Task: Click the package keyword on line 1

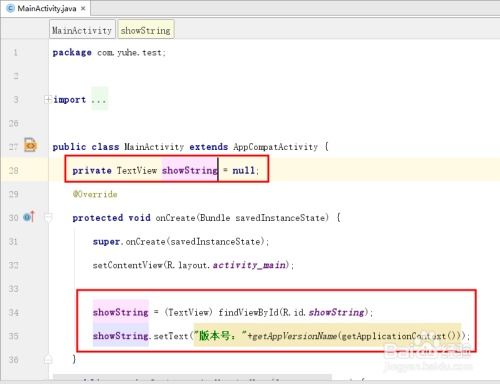Action: pyautogui.click(x=72, y=53)
